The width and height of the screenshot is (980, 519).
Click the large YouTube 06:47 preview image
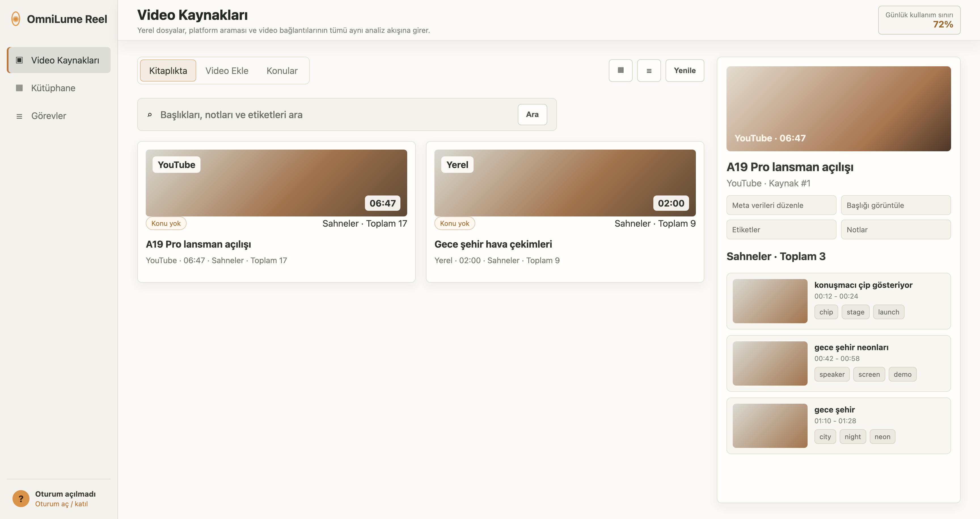click(x=839, y=109)
